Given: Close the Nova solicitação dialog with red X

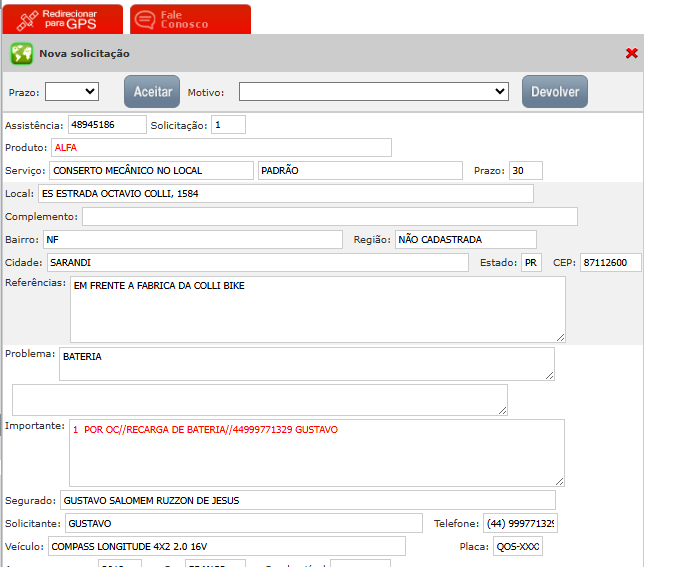Looking at the screenshot, I should click(631, 53).
